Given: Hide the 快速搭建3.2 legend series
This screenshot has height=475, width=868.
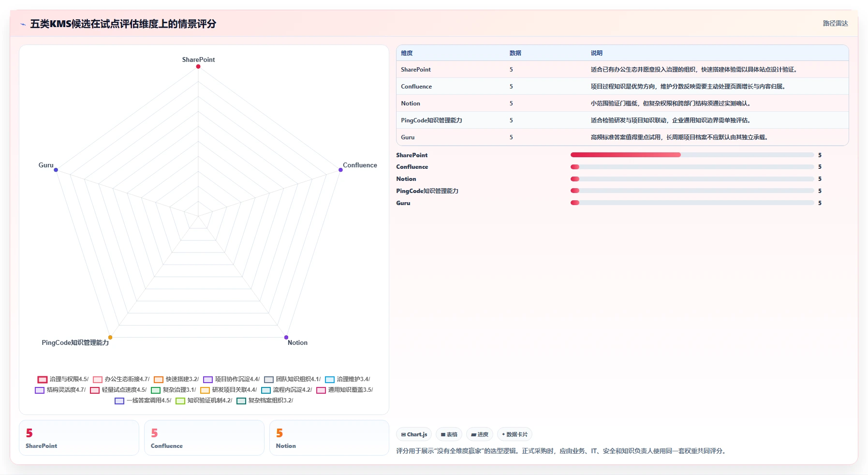Looking at the screenshot, I should (x=177, y=379).
